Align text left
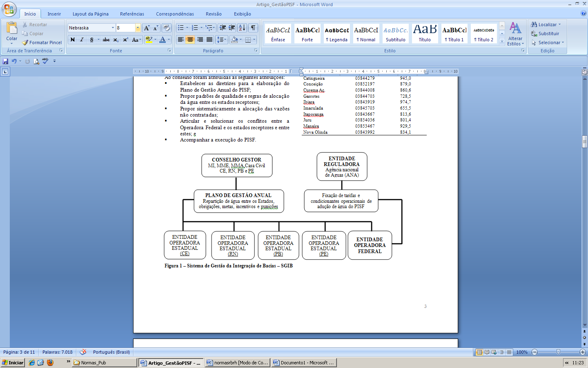Screen dimensions: 588x368 coord(181,40)
